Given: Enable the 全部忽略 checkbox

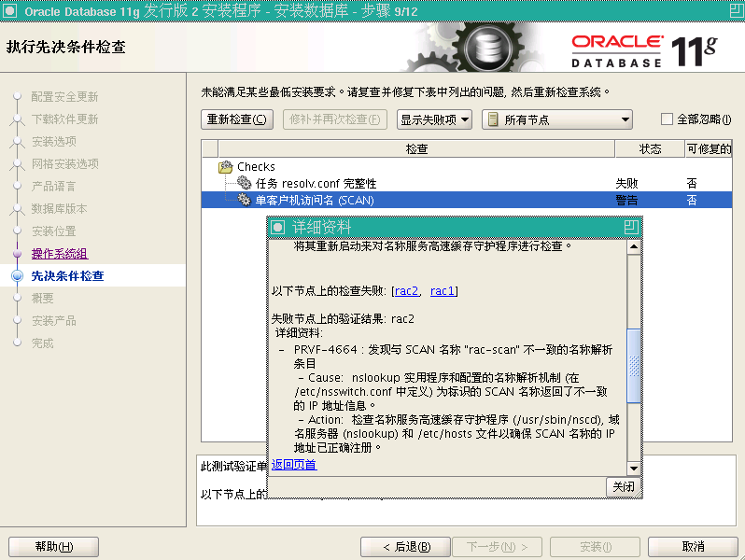Looking at the screenshot, I should click(x=668, y=119).
